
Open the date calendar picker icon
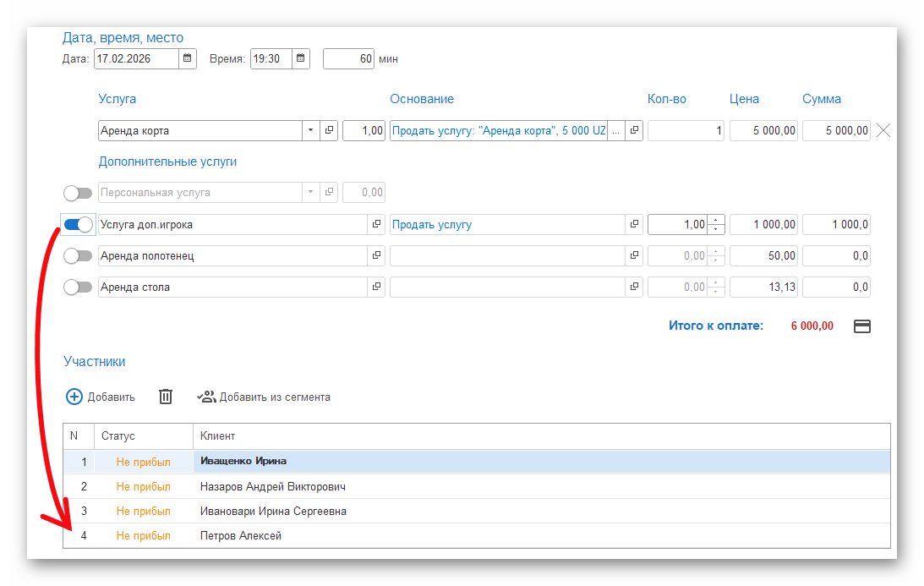(x=188, y=59)
